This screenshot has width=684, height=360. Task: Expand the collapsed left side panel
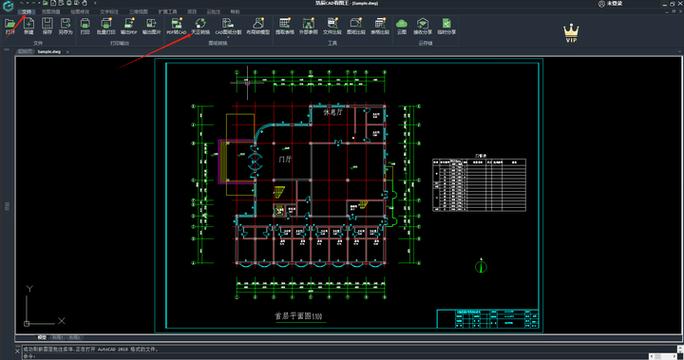click(7, 206)
